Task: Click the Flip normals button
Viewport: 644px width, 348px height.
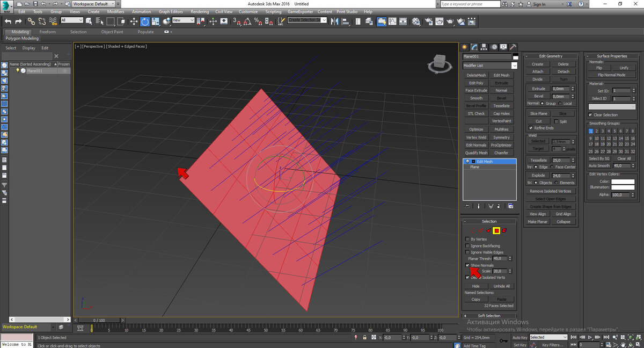Action: pos(599,68)
